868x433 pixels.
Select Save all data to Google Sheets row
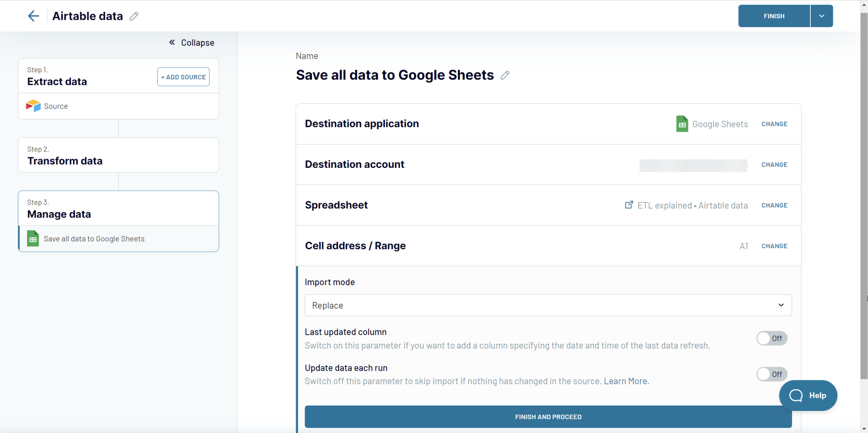tap(118, 239)
